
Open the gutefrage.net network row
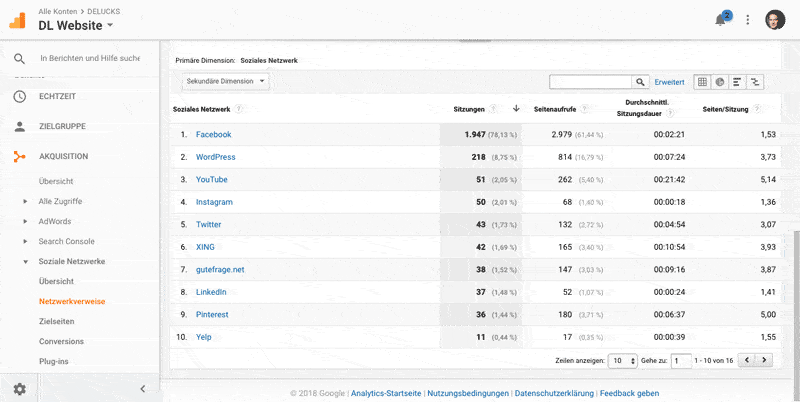click(220, 269)
